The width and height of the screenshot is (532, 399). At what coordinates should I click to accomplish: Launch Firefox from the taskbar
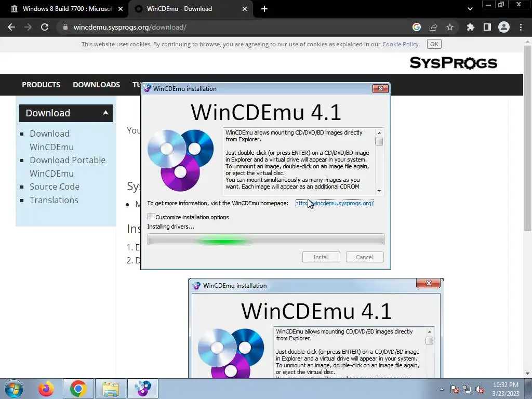(x=46, y=389)
